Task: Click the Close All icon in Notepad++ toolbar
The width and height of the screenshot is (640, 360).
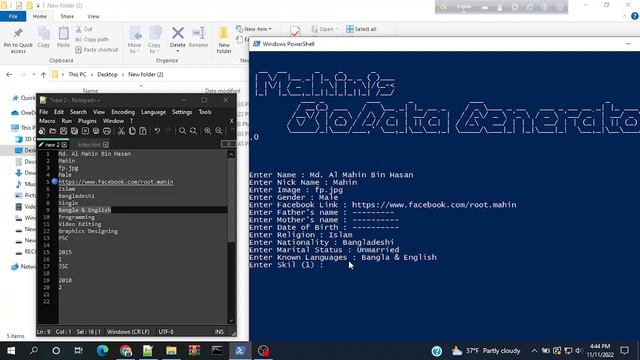Action: [x=96, y=131]
